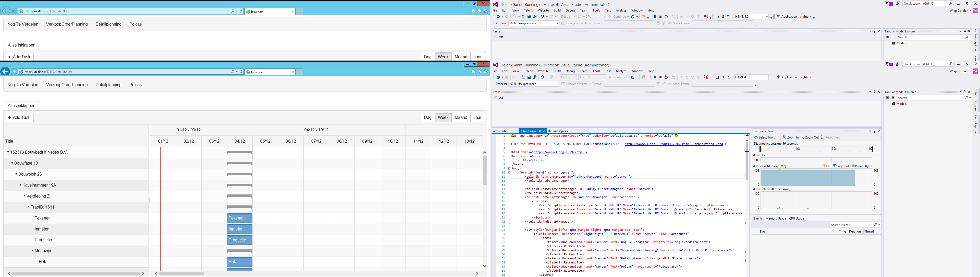Image resolution: width=980 pixels, height=277 pixels.
Task: Click the editor split handle above scrollbar
Action: (x=747, y=136)
